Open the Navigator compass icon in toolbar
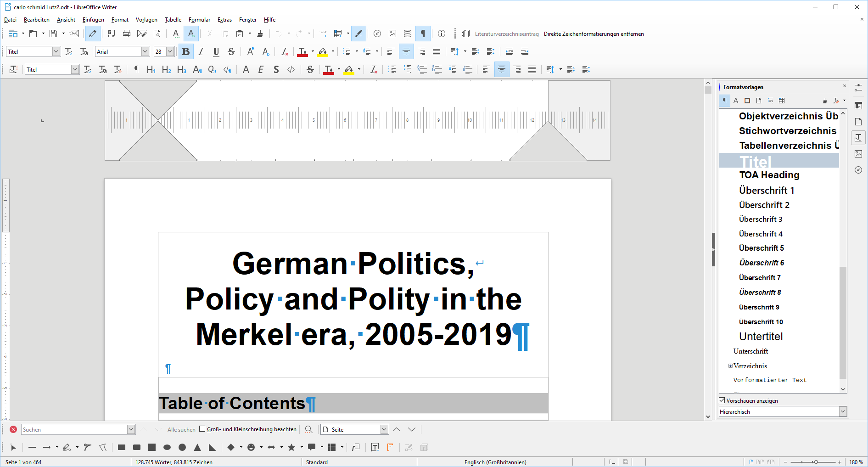Viewport: 868px width, 467px height. pos(377,34)
